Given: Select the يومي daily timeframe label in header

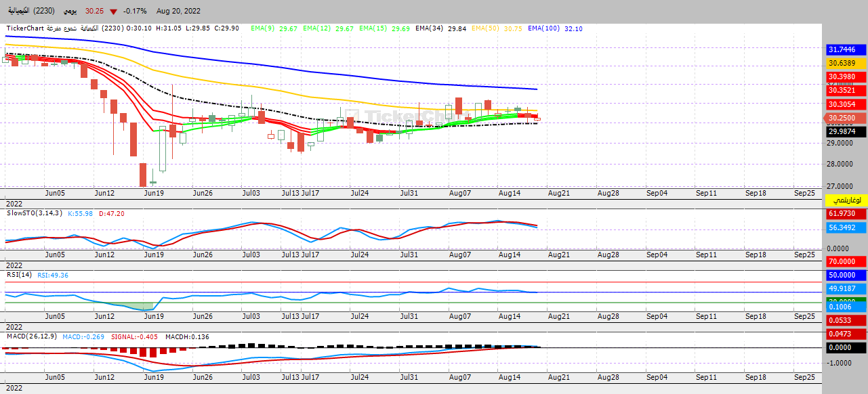Looking at the screenshot, I should [x=70, y=12].
